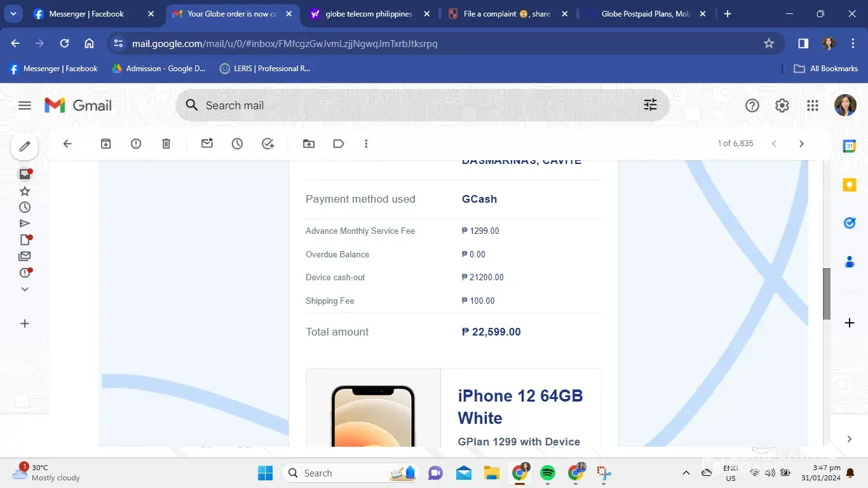Screen dimensions: 868x488
Task: Open the Spam folder in the left rail
Action: (25, 273)
